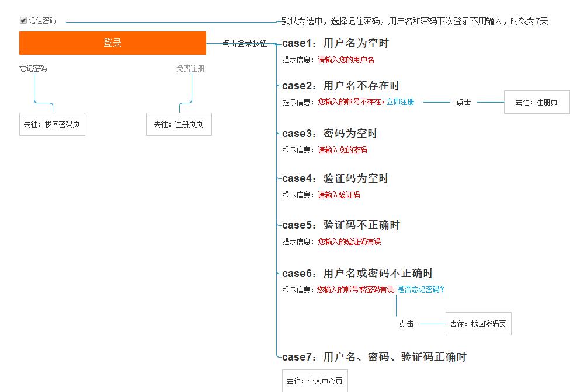The image size is (584, 392).
Task: Select the 去往:找回密码页 box under case6
Action: [x=478, y=324]
